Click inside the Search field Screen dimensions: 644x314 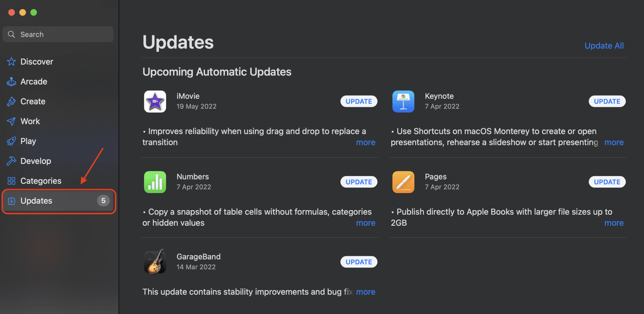[x=58, y=34]
